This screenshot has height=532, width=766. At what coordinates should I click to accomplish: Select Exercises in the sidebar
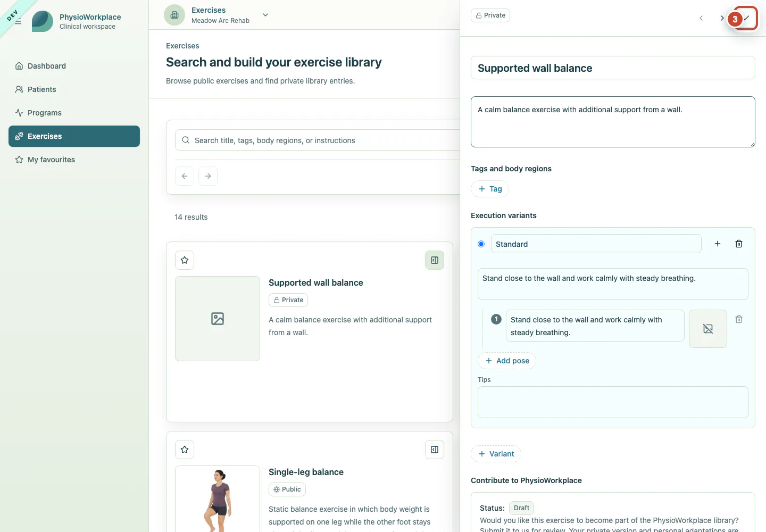click(x=74, y=136)
